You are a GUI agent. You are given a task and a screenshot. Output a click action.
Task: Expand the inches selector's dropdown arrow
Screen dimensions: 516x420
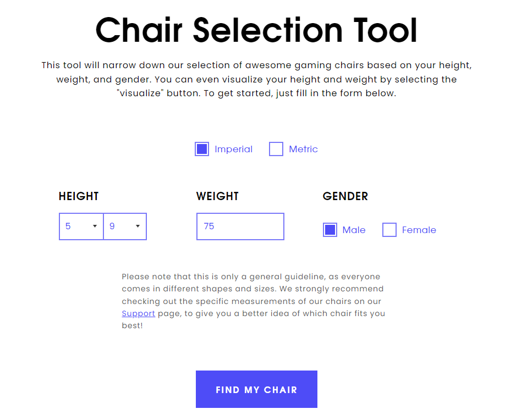(139, 226)
